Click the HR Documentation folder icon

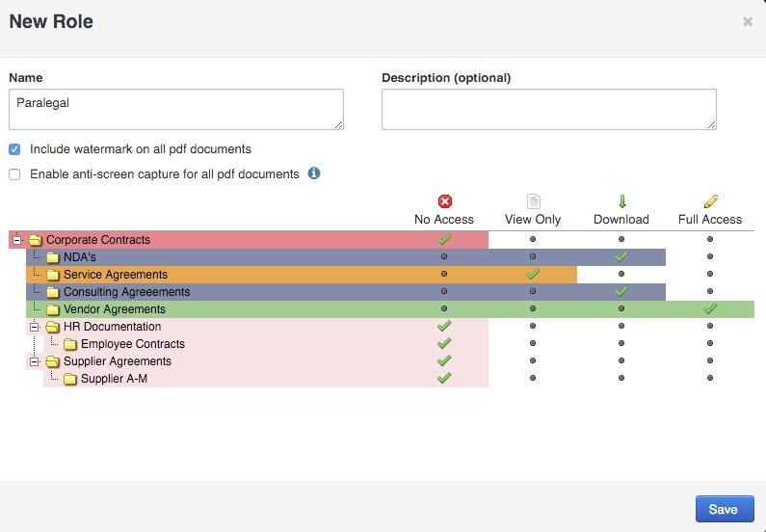tap(53, 327)
